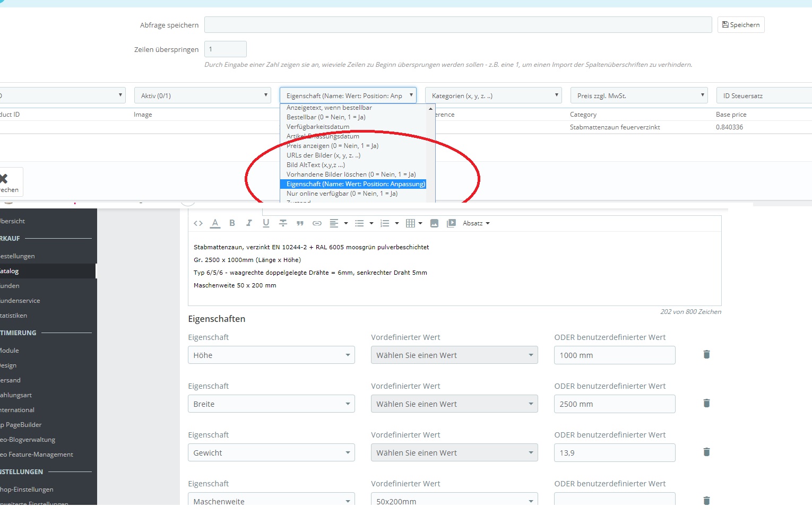Toggle source code view in editor toolbar
The width and height of the screenshot is (812, 524).
[x=198, y=223]
